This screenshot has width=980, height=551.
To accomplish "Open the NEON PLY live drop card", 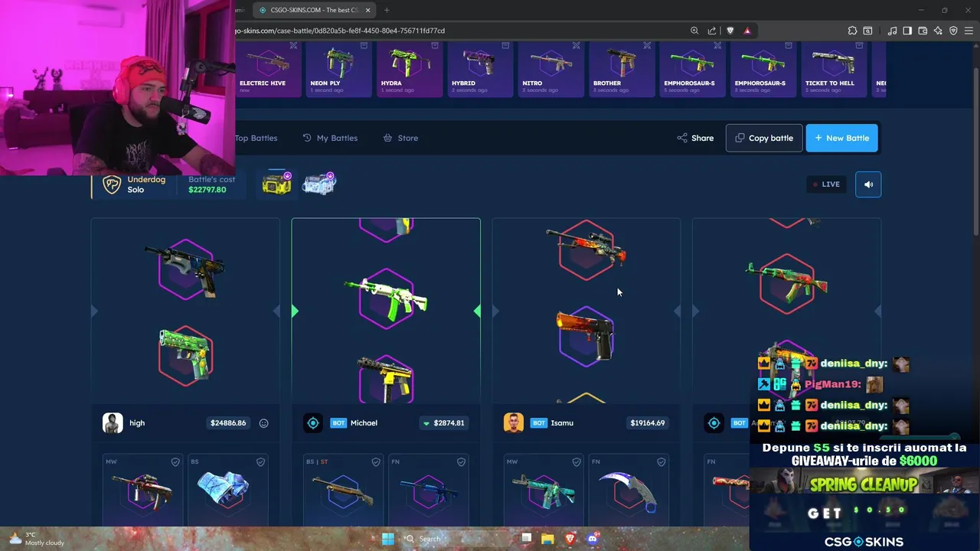I will pos(338,70).
